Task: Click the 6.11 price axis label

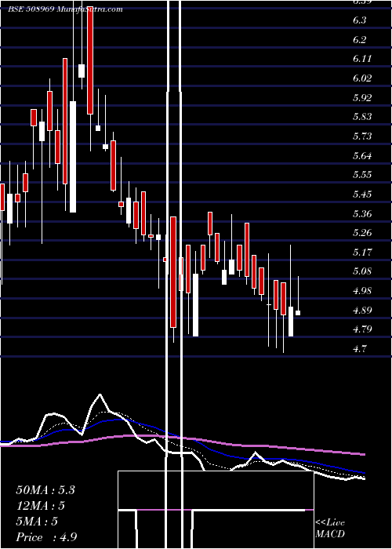Action: tap(362, 59)
